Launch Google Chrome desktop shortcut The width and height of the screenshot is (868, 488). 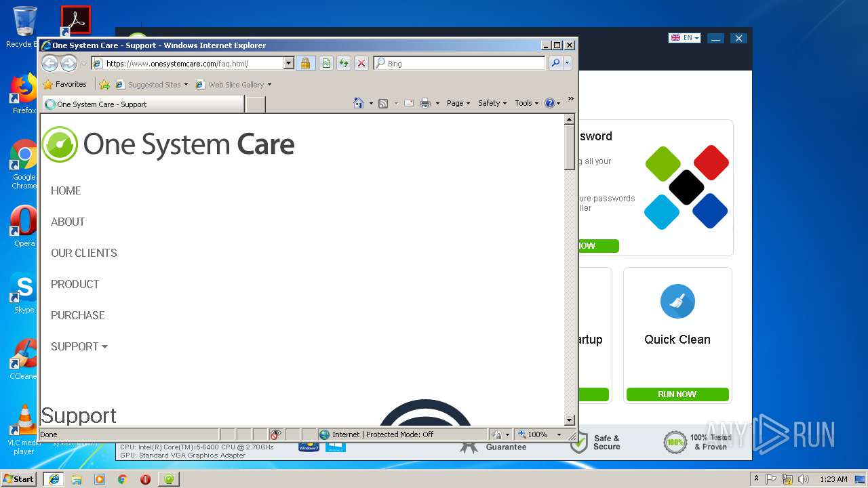[x=24, y=164]
